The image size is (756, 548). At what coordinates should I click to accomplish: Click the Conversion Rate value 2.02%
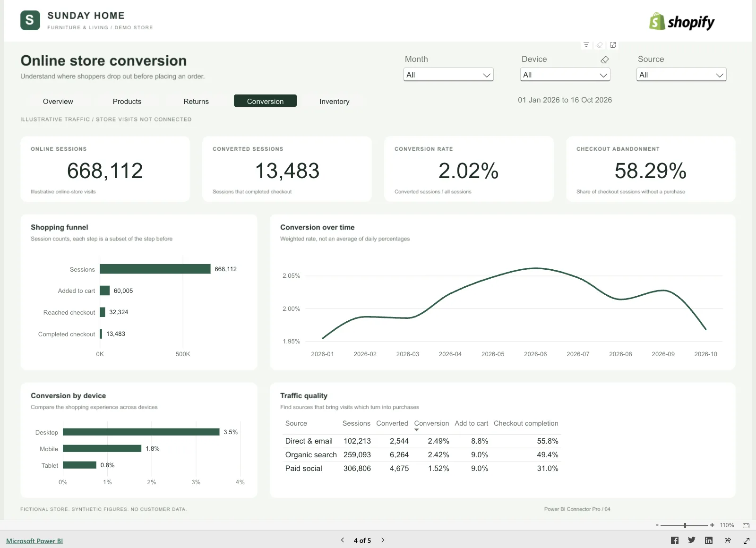(x=469, y=171)
